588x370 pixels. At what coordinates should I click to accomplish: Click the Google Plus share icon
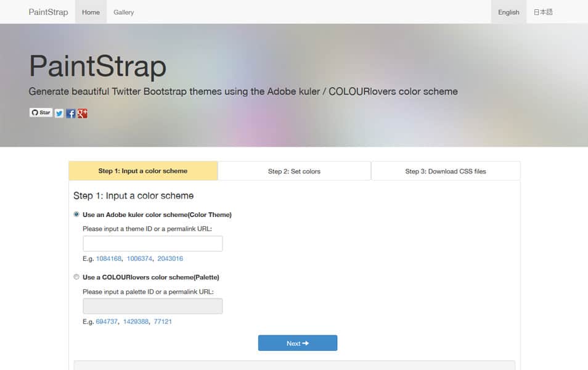point(82,113)
